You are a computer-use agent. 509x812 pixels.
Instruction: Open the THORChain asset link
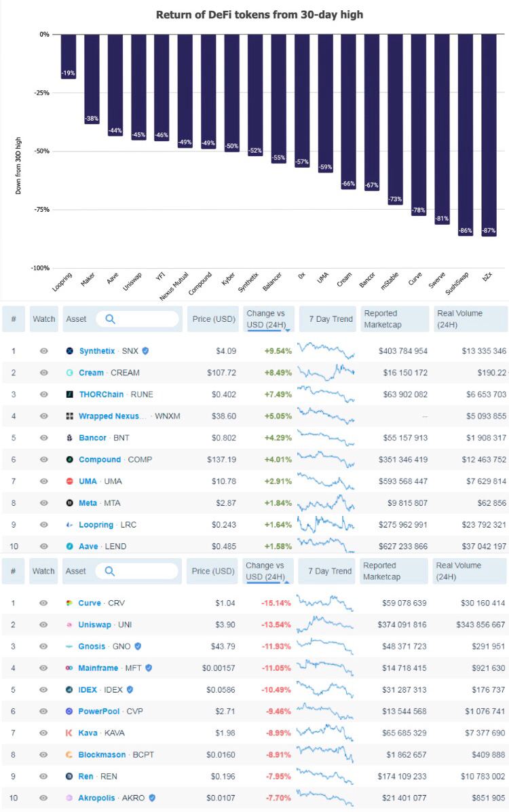point(102,394)
